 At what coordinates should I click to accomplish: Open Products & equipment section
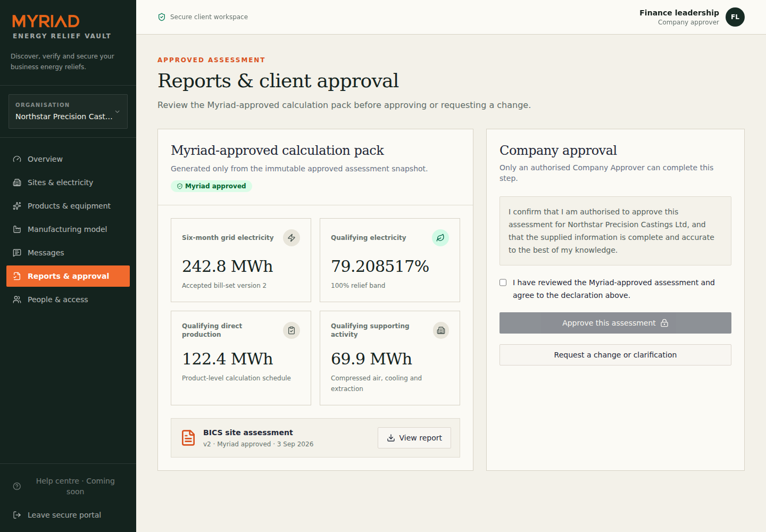tap(68, 206)
